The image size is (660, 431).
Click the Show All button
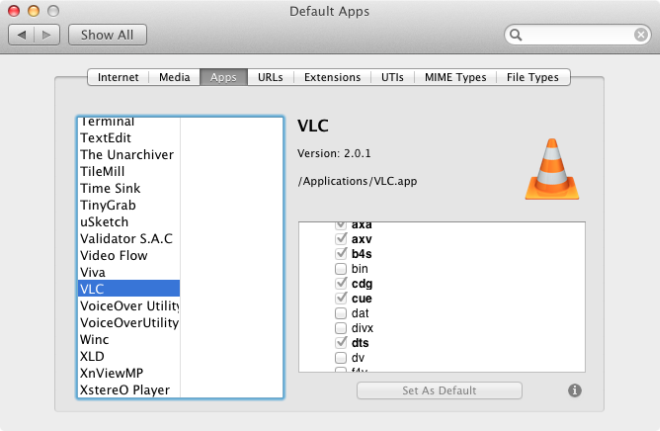(107, 35)
